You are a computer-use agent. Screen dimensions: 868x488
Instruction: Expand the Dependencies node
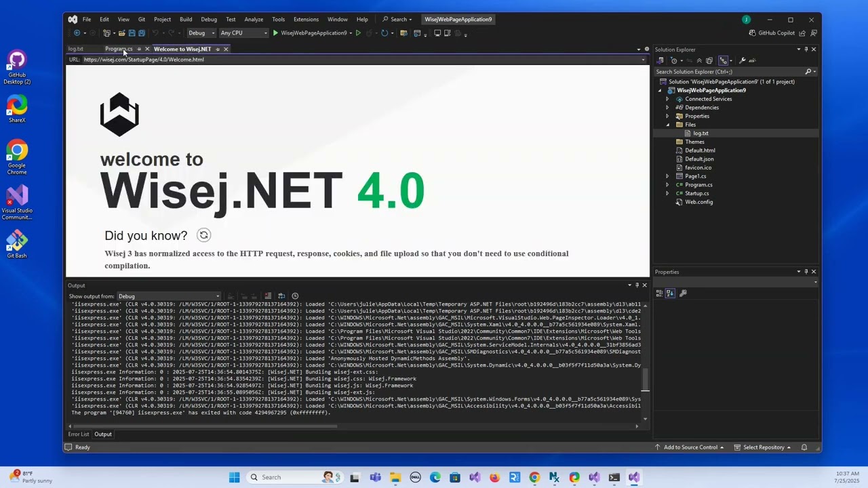coord(667,108)
